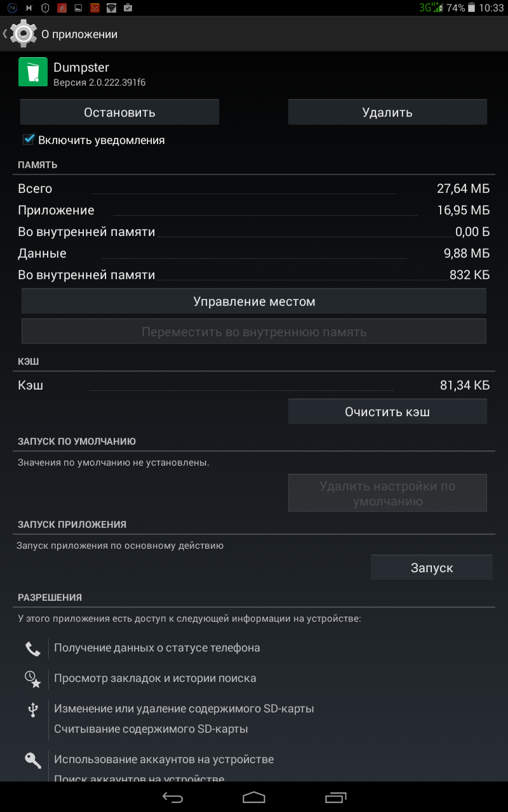The width and height of the screenshot is (508, 812).
Task: Tap 'Изменение или удаление содержимого SD-карты' permission
Action: [x=184, y=709]
